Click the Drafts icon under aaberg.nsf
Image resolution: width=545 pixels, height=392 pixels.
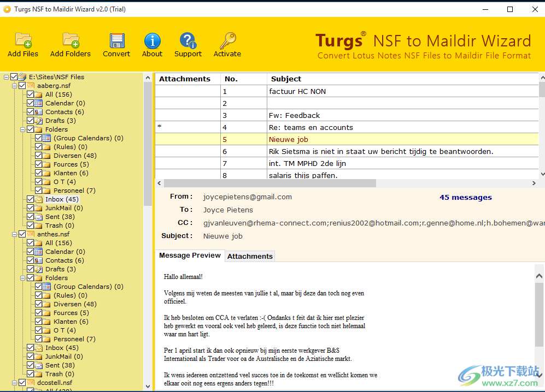(x=39, y=121)
